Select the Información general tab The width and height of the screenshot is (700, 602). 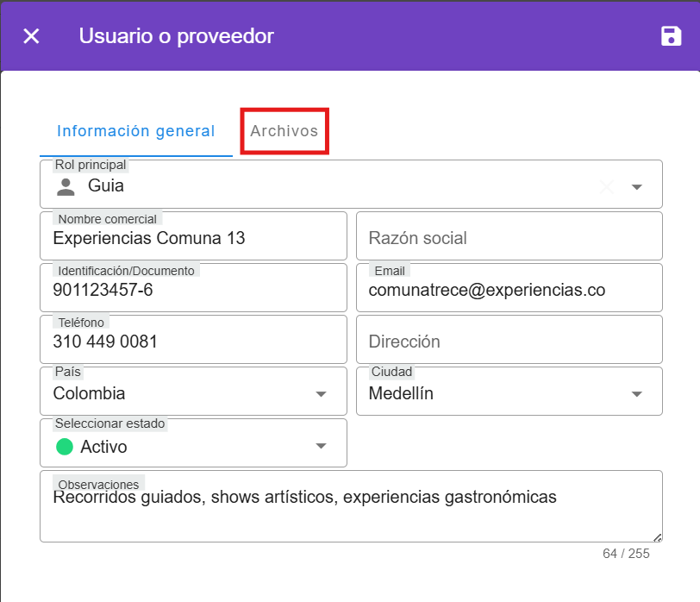[x=135, y=132]
